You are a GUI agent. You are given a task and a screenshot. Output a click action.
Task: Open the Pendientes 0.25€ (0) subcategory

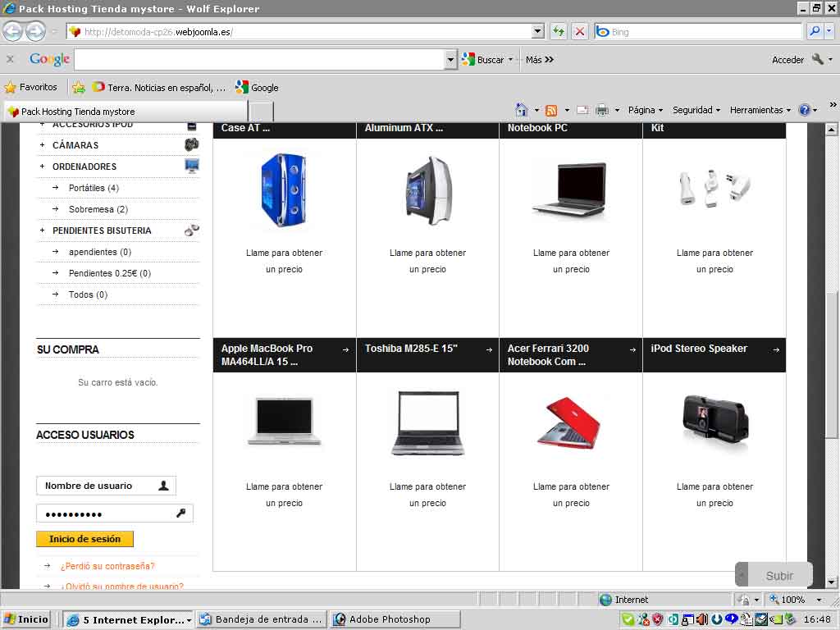pos(110,273)
